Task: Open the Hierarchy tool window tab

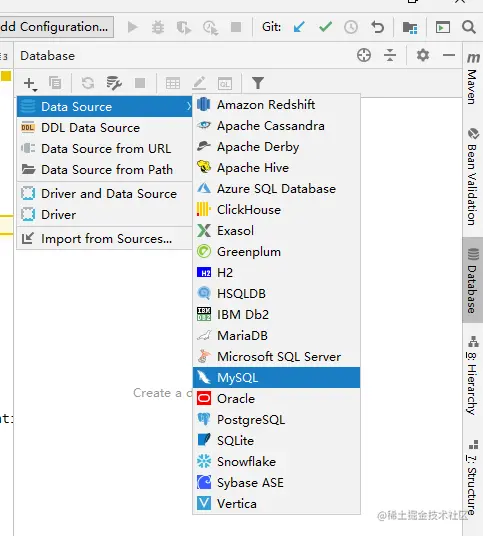Action: 473,375
